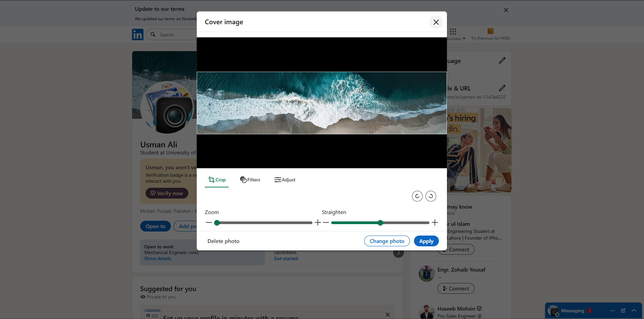Click the Premium gold icon

click(x=491, y=31)
